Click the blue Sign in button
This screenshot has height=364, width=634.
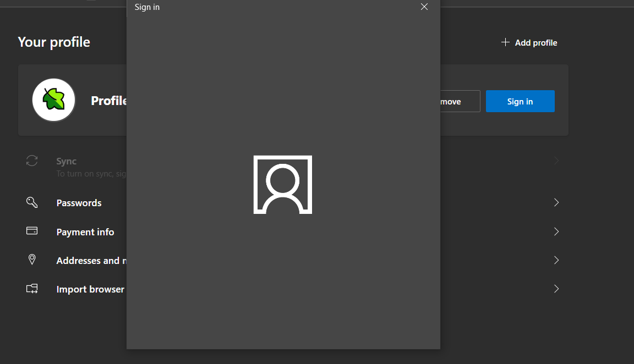pyautogui.click(x=520, y=101)
